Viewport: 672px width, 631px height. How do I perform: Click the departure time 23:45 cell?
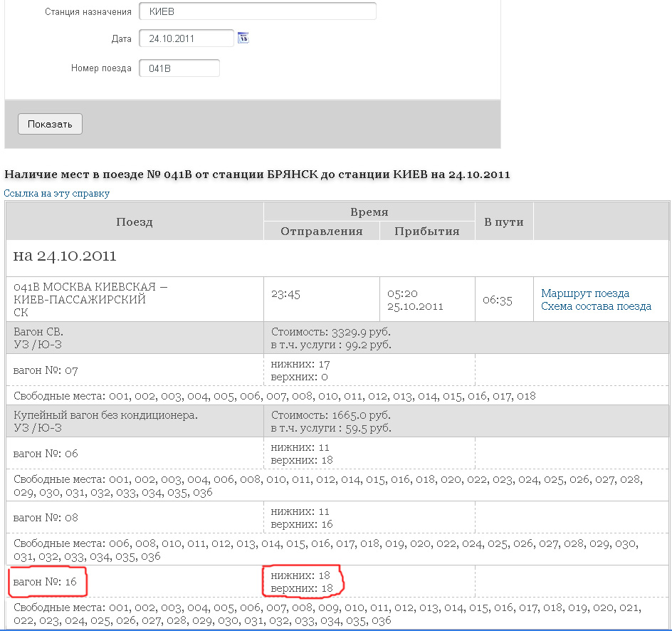click(x=321, y=293)
